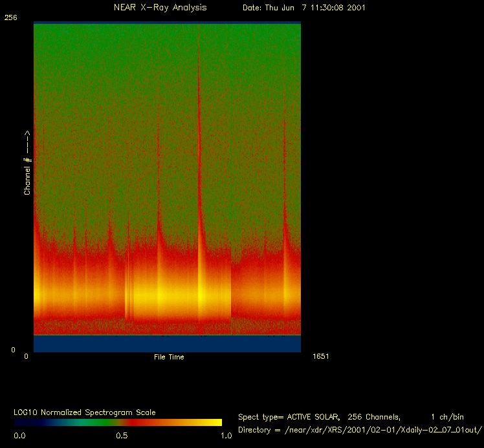The width and height of the screenshot is (484, 448).
Task: Click the blue band at the spectrogram bottom
Action: point(167,344)
